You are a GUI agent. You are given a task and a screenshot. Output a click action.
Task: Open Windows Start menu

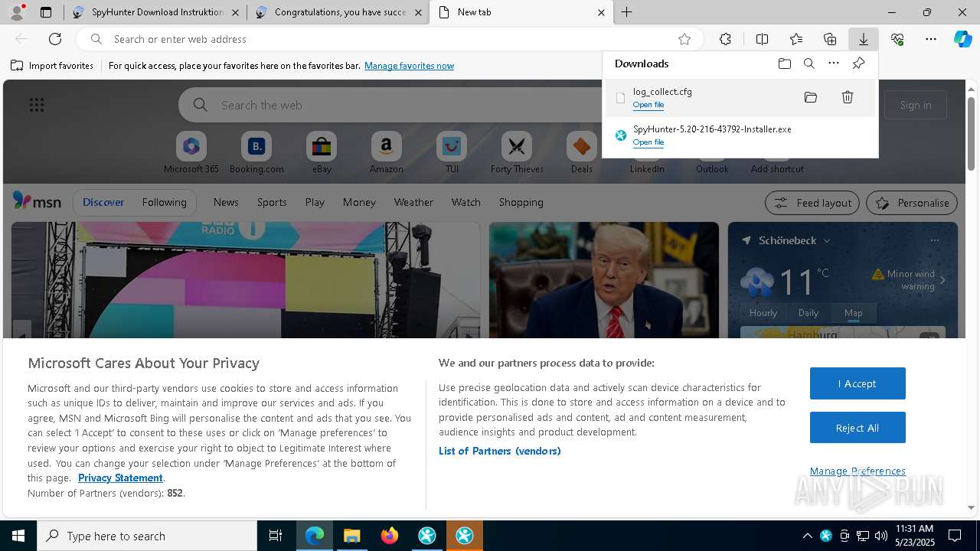[18, 536]
